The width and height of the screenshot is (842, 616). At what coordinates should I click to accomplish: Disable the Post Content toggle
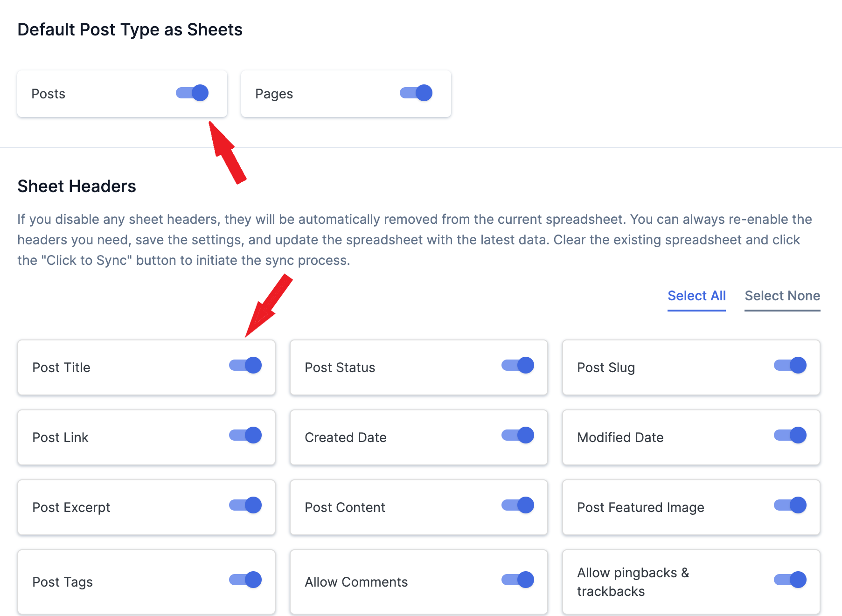click(517, 505)
